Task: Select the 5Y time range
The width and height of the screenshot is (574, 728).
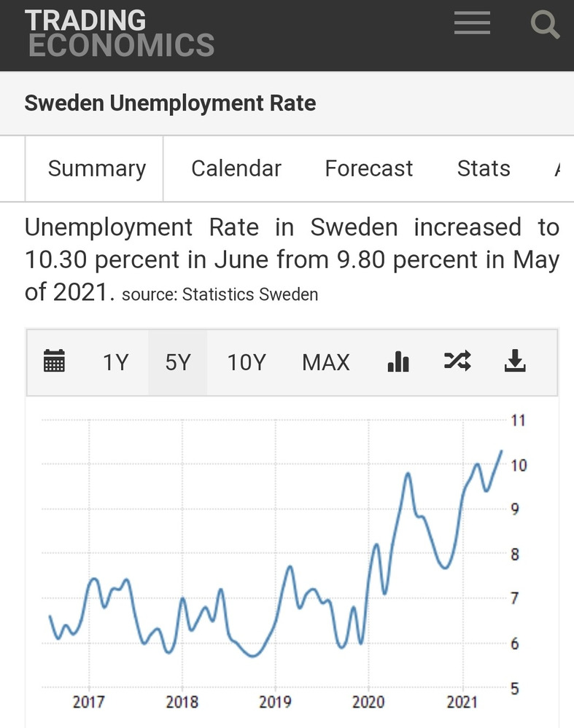Action: (177, 362)
